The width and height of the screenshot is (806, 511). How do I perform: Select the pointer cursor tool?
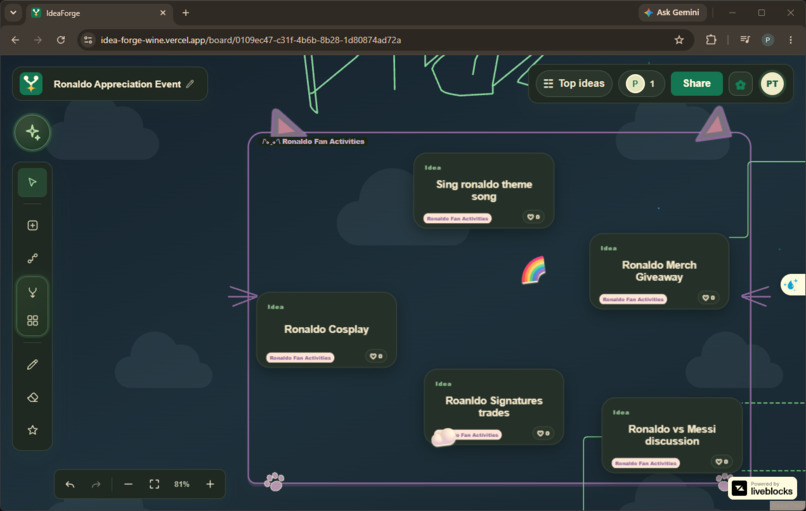[x=32, y=182]
